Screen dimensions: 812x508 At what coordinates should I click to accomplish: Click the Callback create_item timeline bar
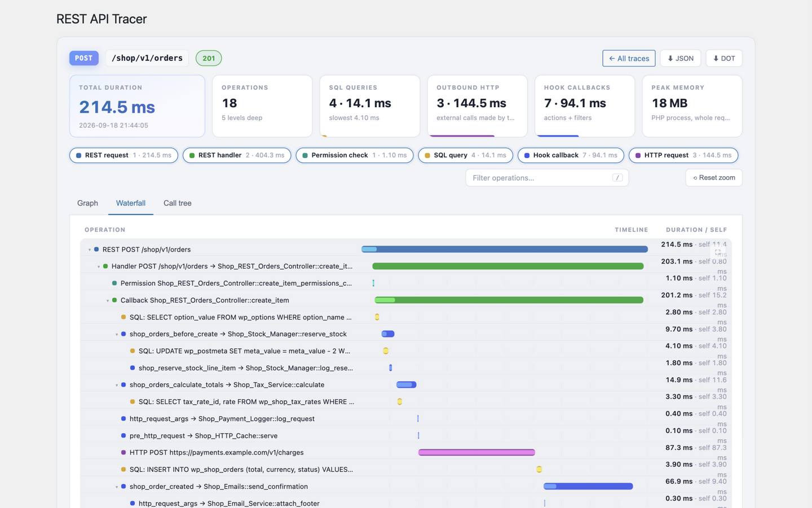click(x=509, y=300)
